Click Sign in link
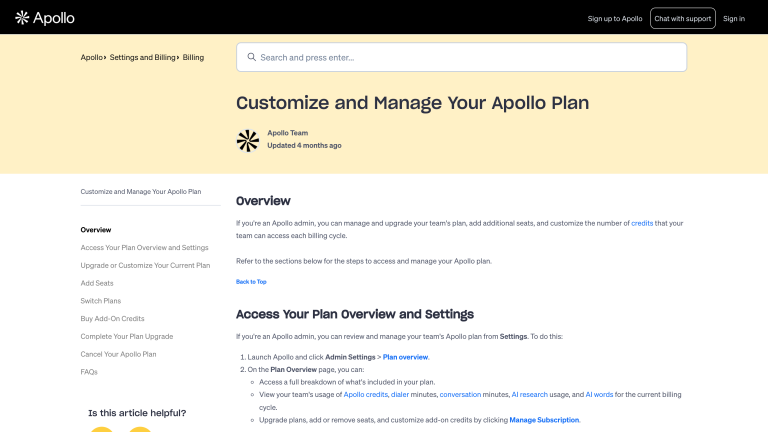The image size is (768, 432). coord(734,19)
